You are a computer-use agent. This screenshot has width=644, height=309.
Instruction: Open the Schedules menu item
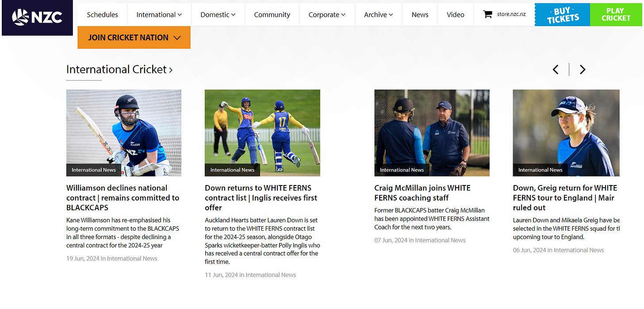click(x=102, y=15)
